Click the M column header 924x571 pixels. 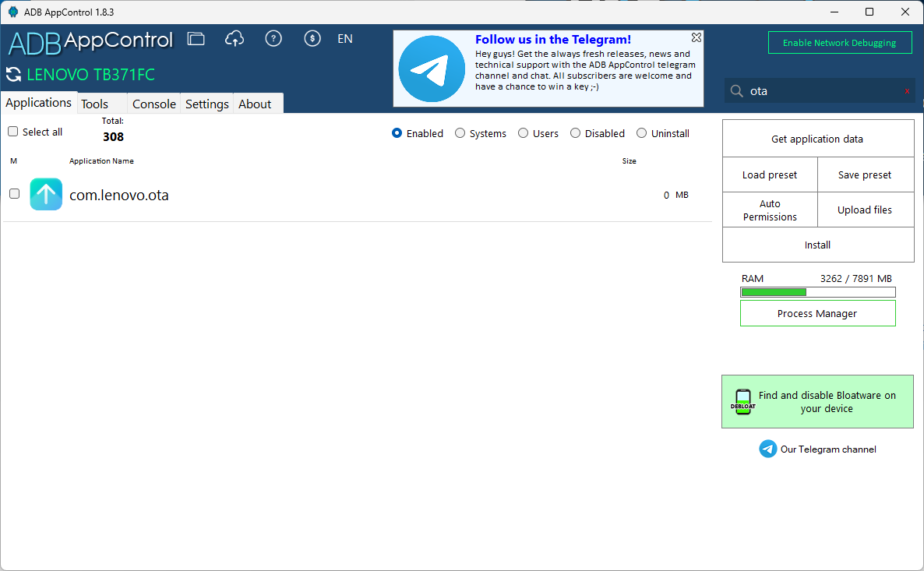point(13,161)
